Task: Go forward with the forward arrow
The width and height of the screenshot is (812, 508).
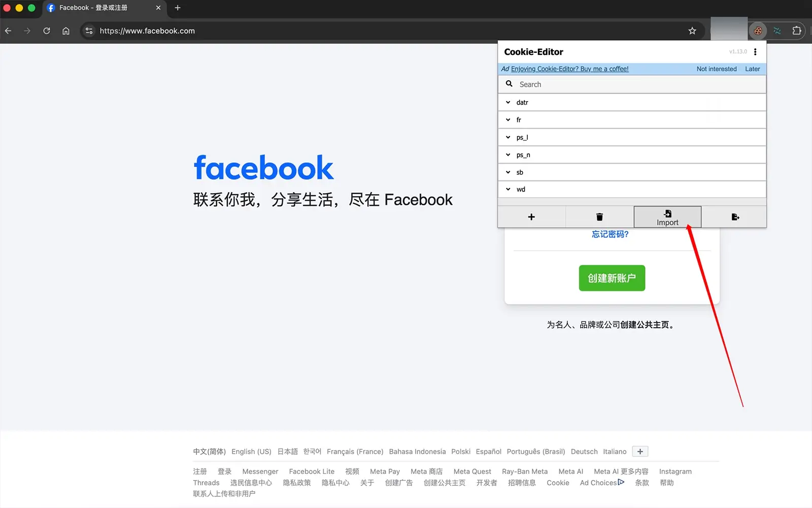Action: (27, 31)
